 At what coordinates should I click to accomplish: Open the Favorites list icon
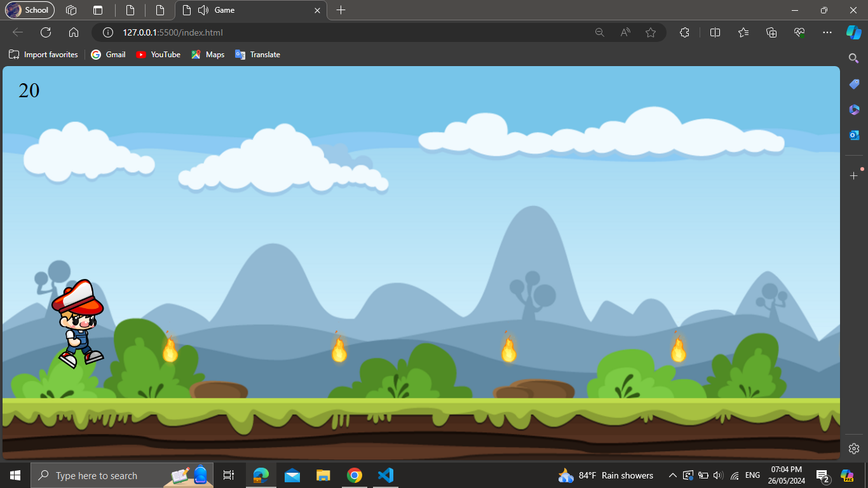point(743,32)
